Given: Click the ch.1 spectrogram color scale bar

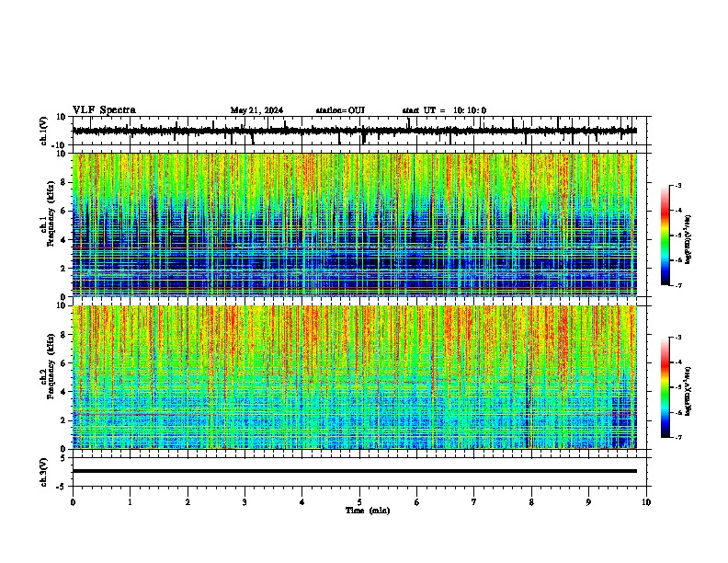Looking at the screenshot, I should tap(665, 236).
